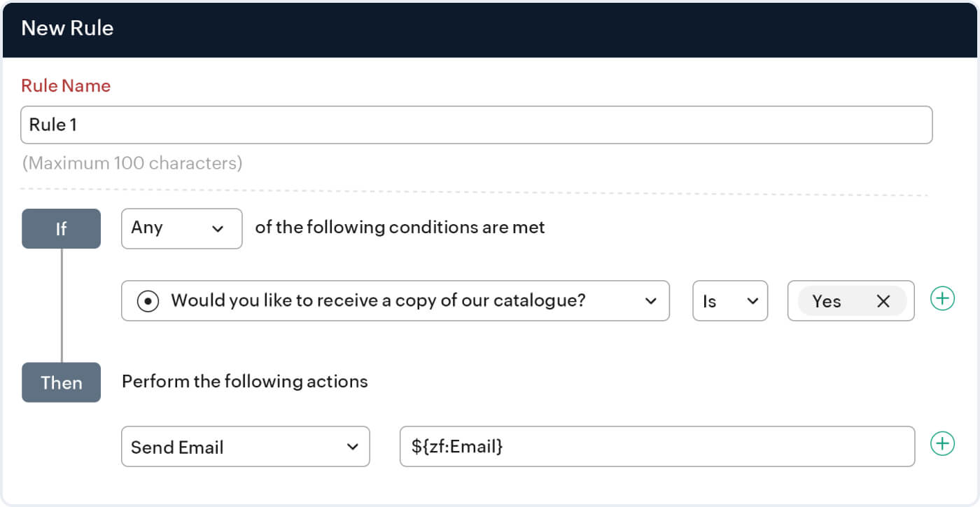Click the New Rule title bar

pos(68,28)
